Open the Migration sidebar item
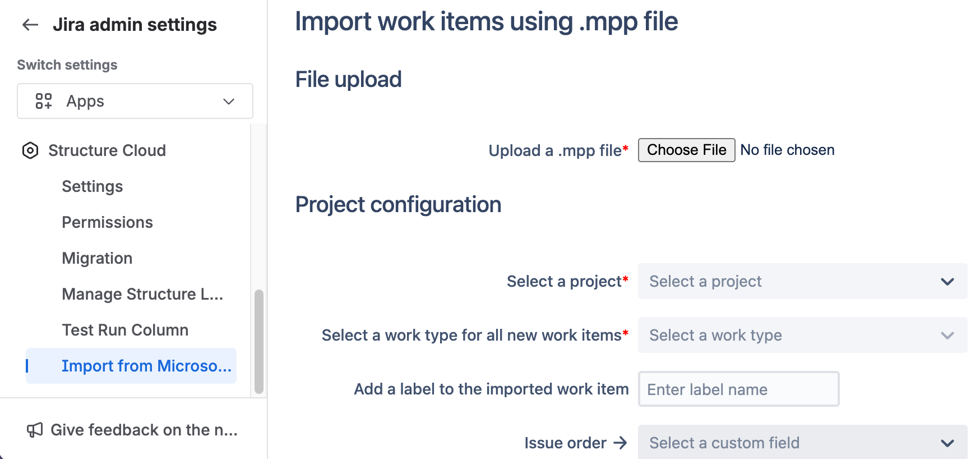This screenshot has width=980, height=459. (97, 258)
